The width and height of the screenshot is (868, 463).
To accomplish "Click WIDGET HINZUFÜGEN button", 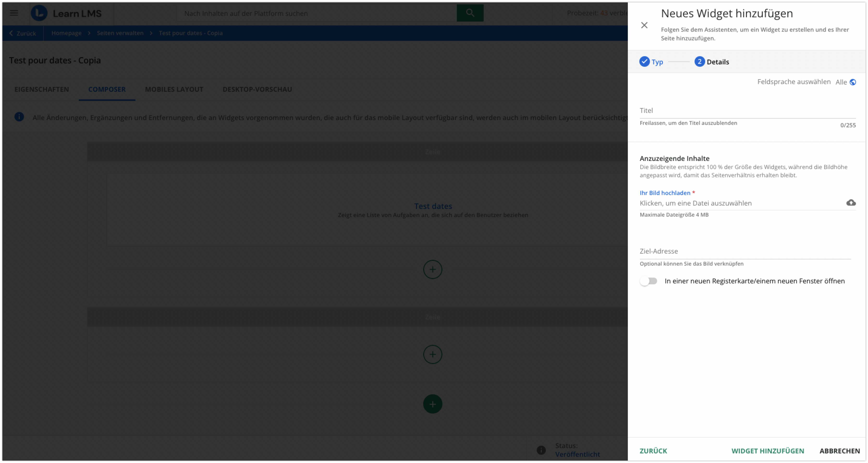I will click(767, 451).
